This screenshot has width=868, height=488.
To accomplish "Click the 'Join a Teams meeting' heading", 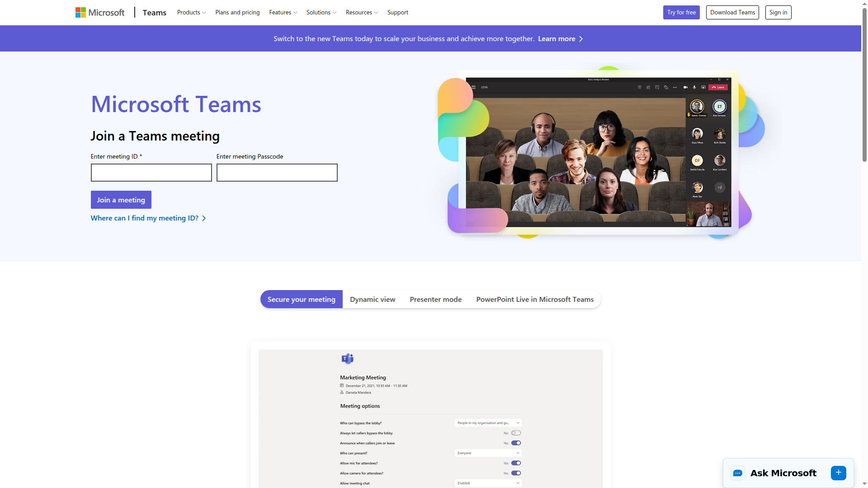I will tap(155, 136).
